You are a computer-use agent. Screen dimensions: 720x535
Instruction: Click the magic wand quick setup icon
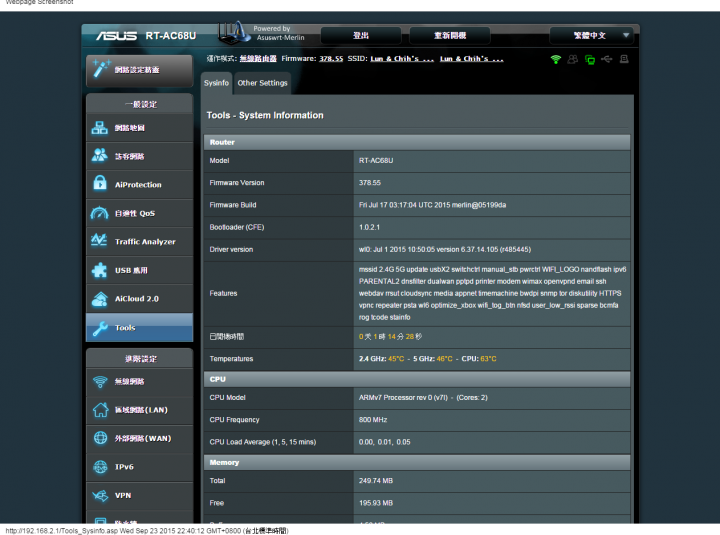click(100, 69)
